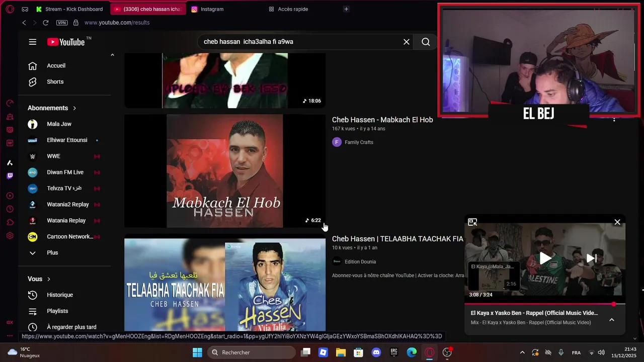Click the Mabkach El Hob video thumbnail
This screenshot has height=362, width=644.
coord(225,171)
